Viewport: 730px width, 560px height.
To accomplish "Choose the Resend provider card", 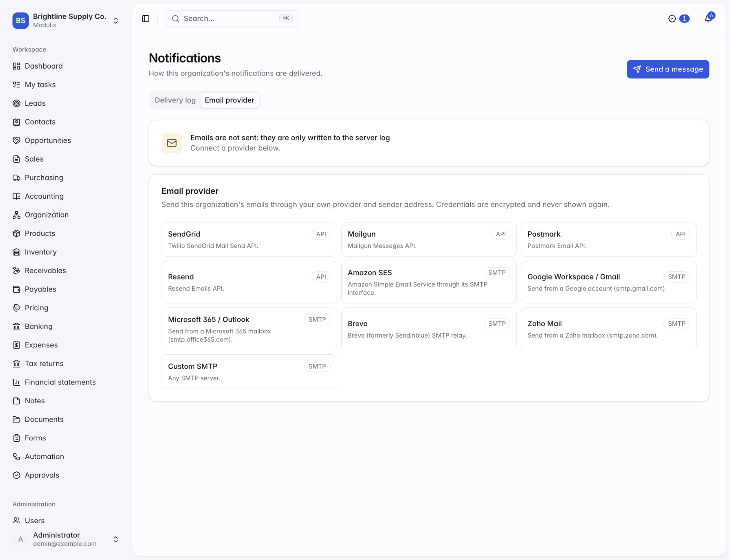I will pos(249,282).
